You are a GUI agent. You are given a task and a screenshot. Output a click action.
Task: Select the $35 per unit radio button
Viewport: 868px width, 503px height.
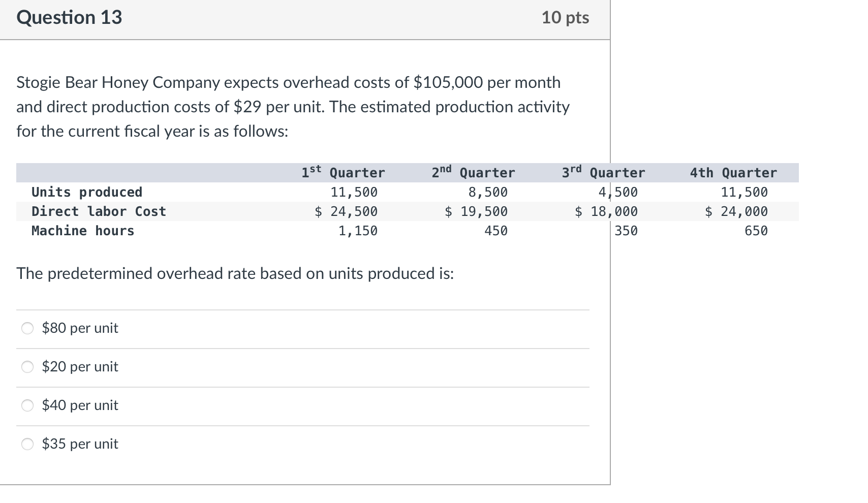27,444
